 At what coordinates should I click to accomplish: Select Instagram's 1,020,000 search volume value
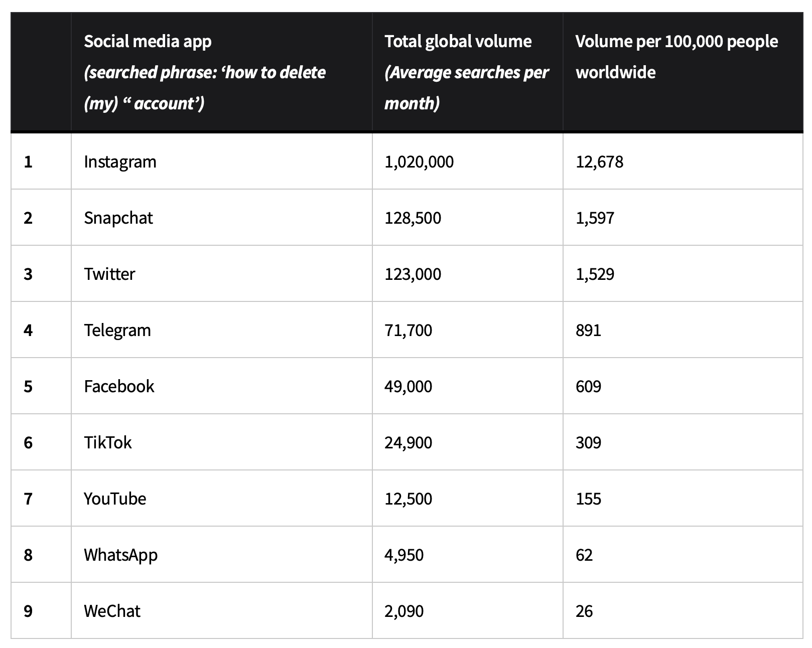pos(419,161)
